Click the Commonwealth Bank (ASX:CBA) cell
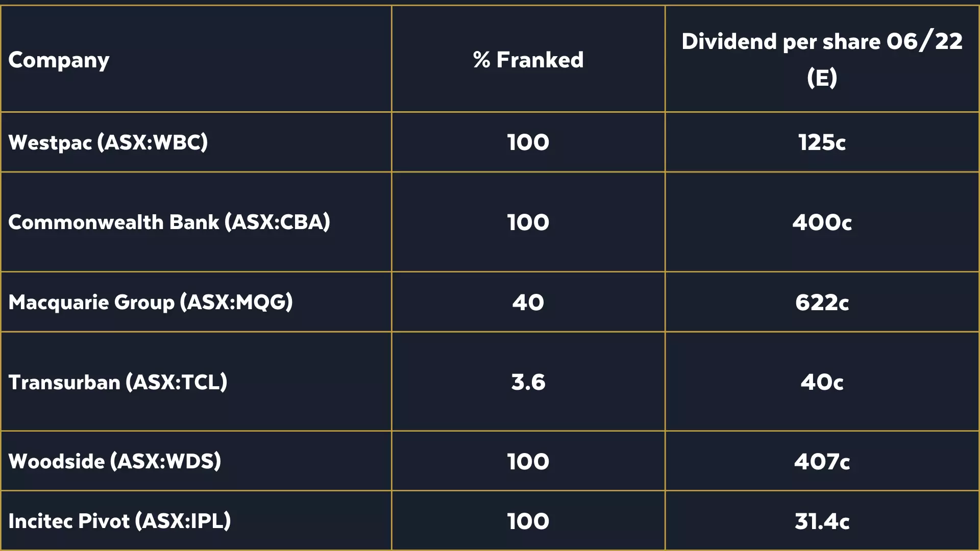The height and width of the screenshot is (551, 980). point(169,222)
